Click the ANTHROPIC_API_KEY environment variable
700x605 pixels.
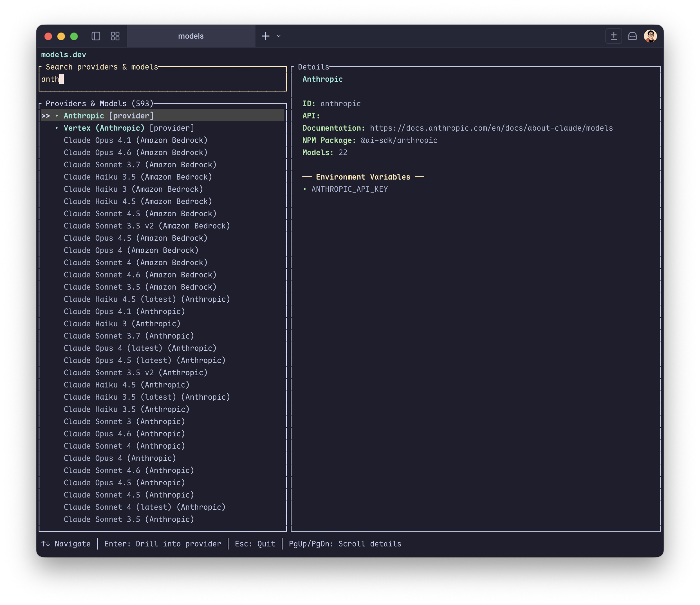point(349,189)
